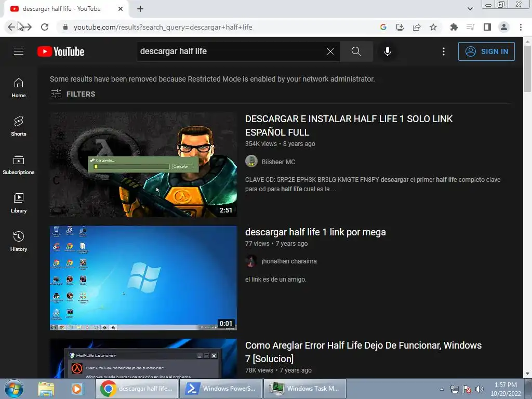The image size is (532, 399).
Task: Go to Home in the sidebar
Action: tap(19, 88)
